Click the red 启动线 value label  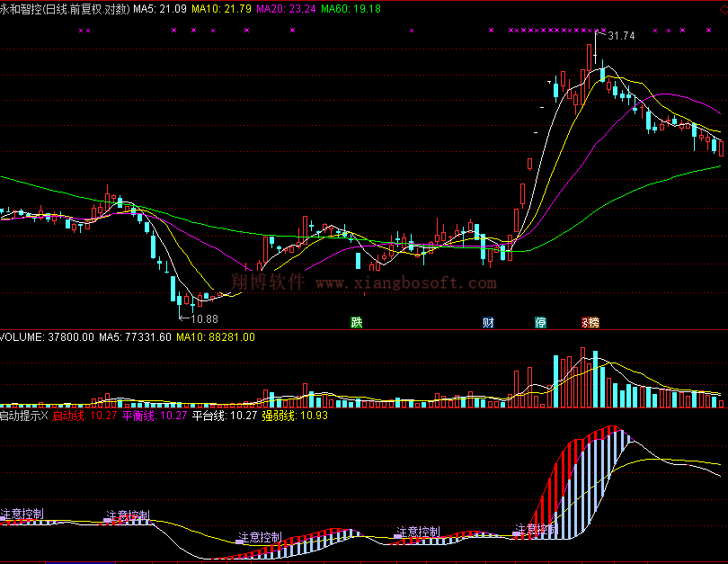[84, 416]
